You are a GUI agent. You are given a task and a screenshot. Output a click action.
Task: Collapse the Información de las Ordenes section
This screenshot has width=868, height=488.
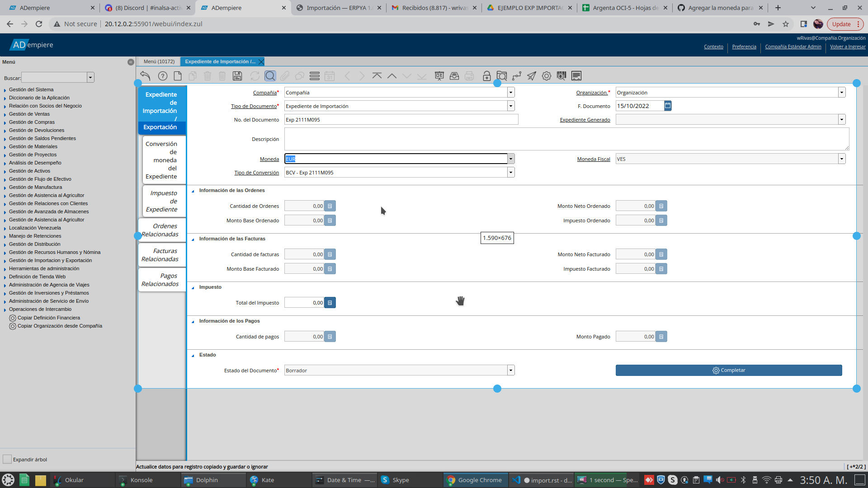193,191
